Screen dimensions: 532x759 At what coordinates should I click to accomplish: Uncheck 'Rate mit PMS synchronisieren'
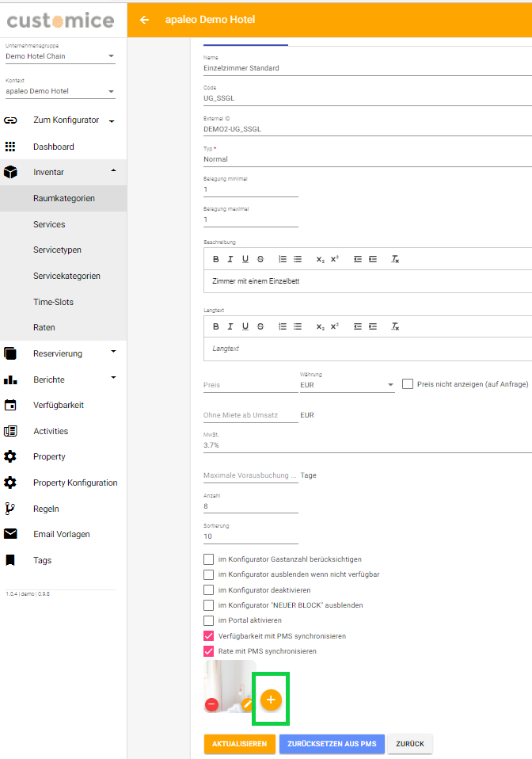pyautogui.click(x=208, y=651)
